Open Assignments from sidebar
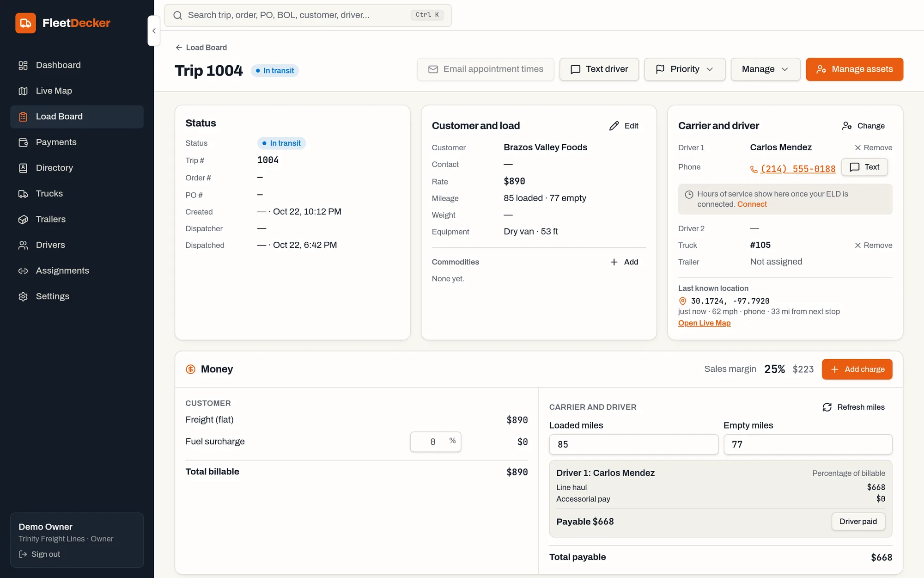924x578 pixels. click(77, 271)
